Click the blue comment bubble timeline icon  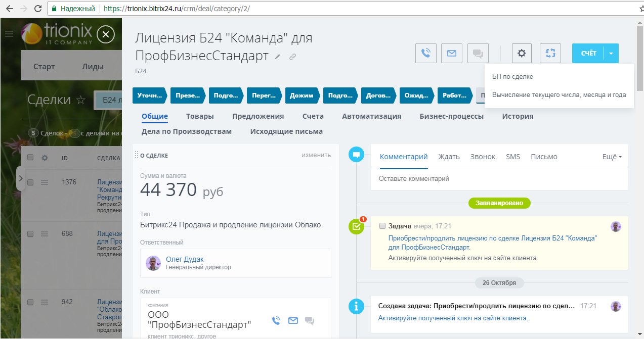click(357, 155)
